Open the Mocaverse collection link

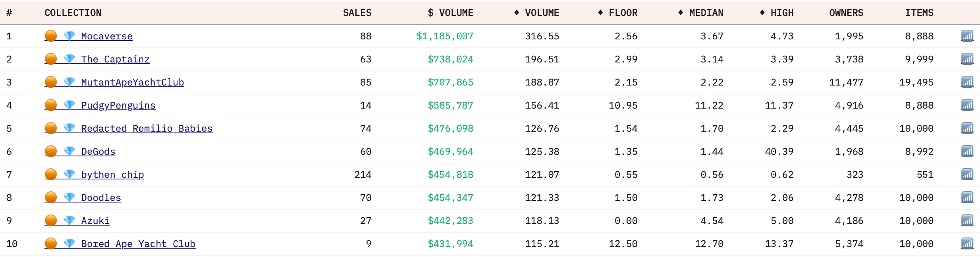(106, 36)
